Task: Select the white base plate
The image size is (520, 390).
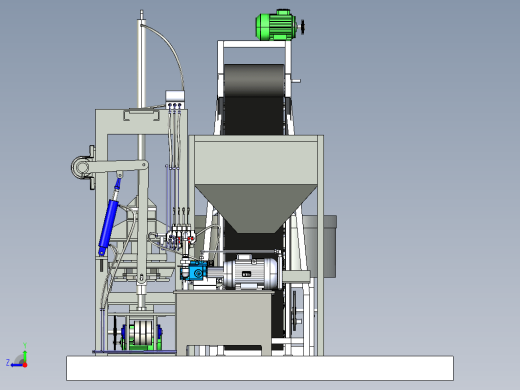Action: (x=260, y=368)
